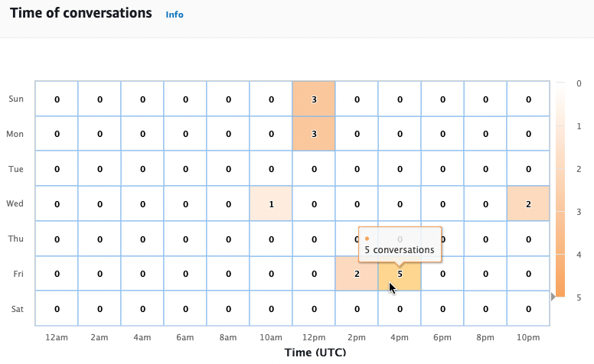
Task: Select the Wednesday 10am cell showing 1
Action: 271,203
